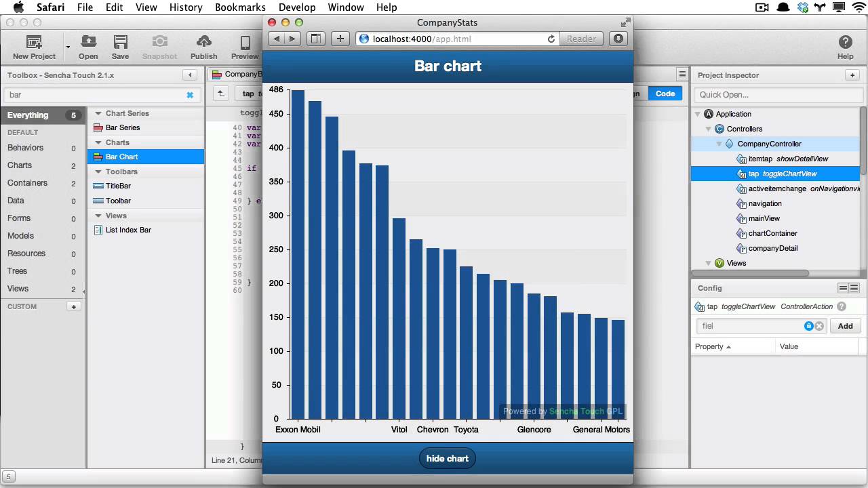Viewport: 868px width, 488px height.
Task: Collapse the Views group in toolbox list
Action: pyautogui.click(x=98, y=216)
